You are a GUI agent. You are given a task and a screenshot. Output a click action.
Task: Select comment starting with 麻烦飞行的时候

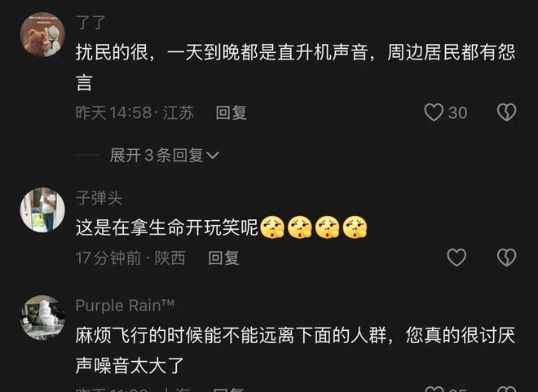(x=295, y=350)
